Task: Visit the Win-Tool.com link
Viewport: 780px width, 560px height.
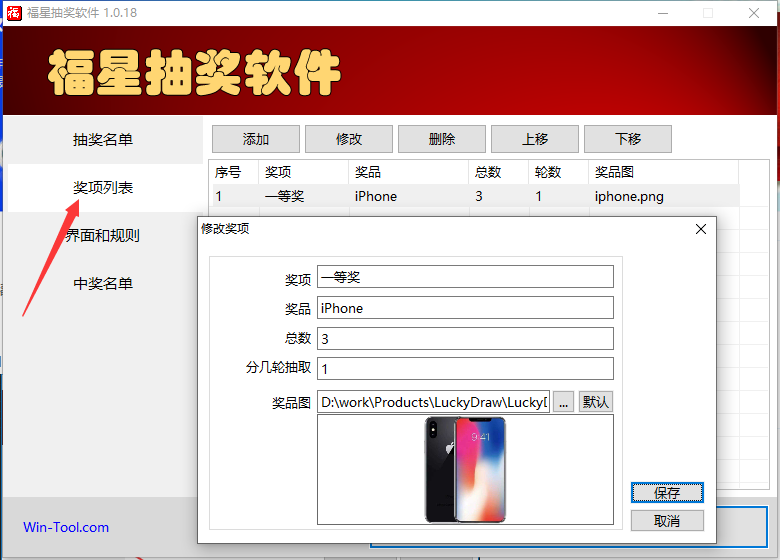Action: click(66, 527)
